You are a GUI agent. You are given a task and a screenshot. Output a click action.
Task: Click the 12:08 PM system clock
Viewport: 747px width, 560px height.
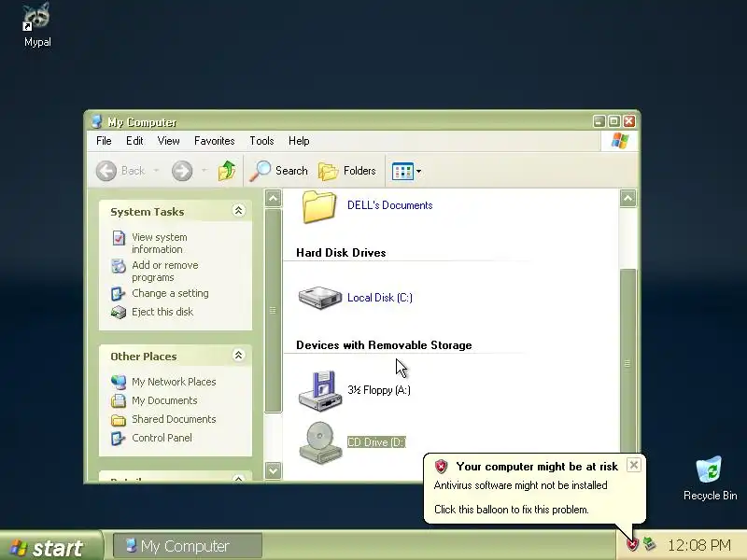698,545
